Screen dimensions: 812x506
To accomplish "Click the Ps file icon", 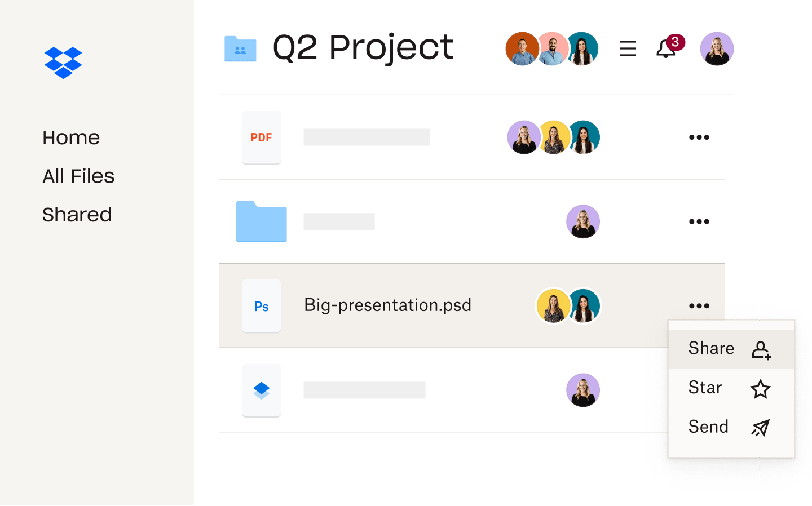I will (261, 306).
